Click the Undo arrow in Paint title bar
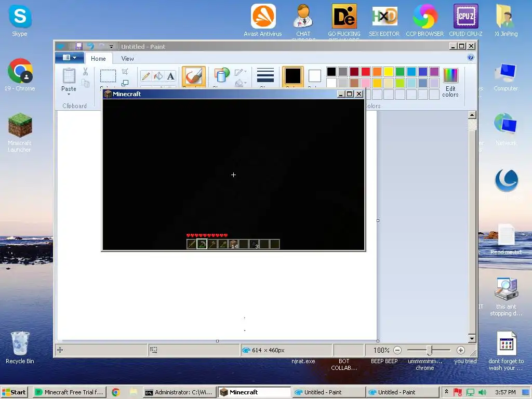 coord(90,46)
